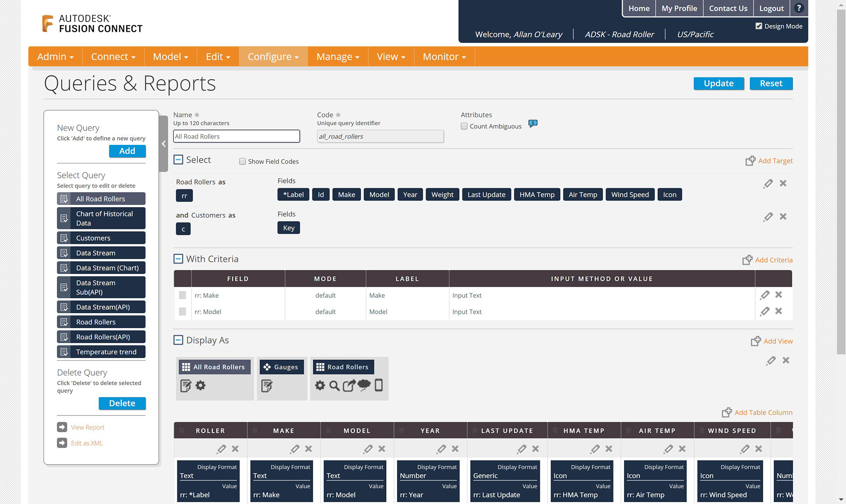Click the Count Ambiguous info speech-bubble icon
The height and width of the screenshot is (504, 846).
(533, 124)
